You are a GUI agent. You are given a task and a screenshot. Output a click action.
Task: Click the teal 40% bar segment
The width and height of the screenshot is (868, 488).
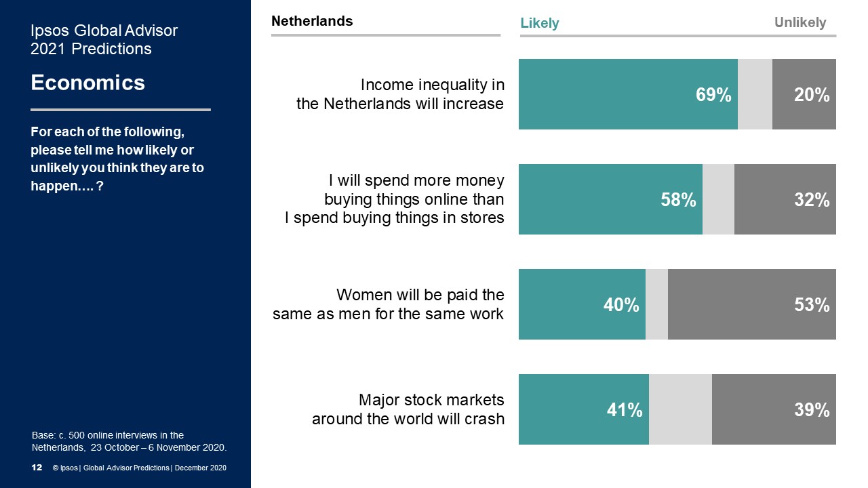coord(582,304)
